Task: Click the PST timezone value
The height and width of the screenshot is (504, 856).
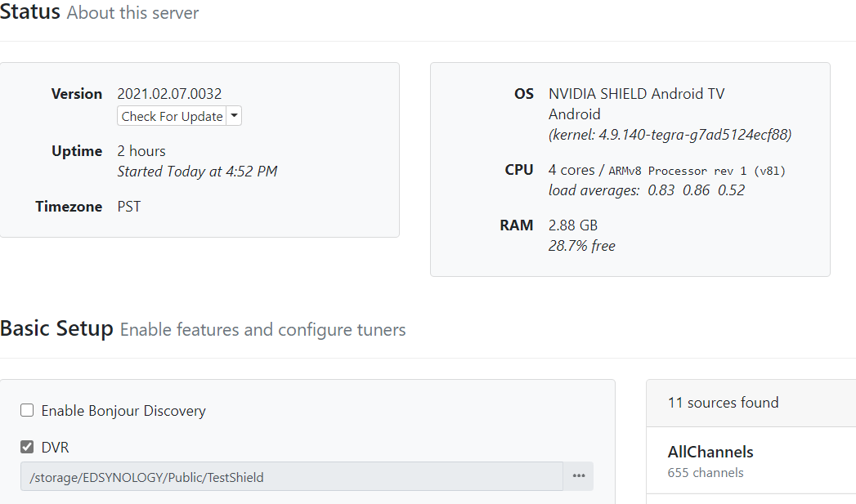Action: click(x=129, y=207)
